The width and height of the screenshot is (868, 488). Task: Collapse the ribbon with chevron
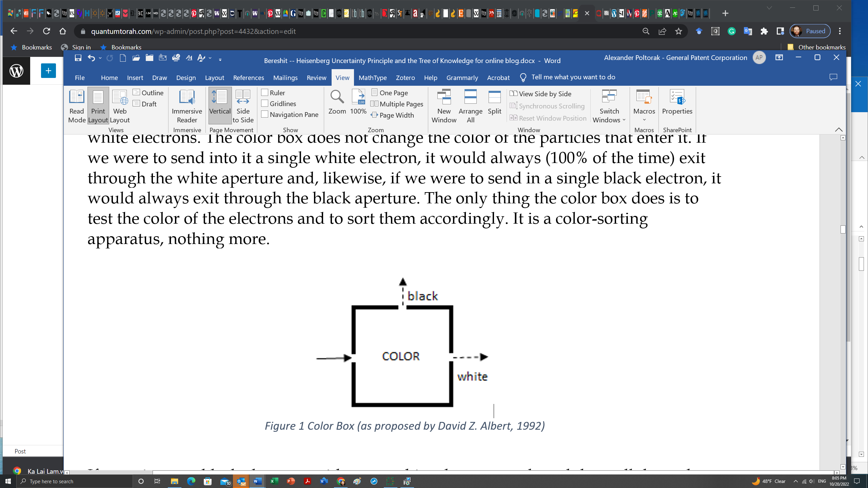[x=839, y=130]
